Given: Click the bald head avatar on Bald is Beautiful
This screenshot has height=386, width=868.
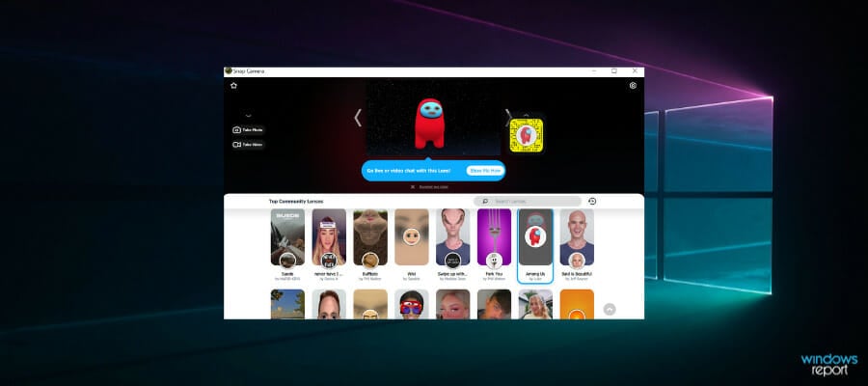Looking at the screenshot, I should point(577,261).
